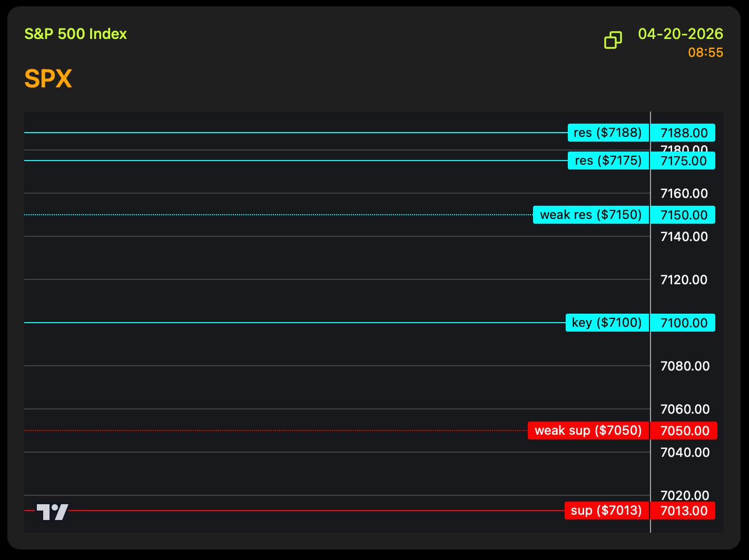Viewport: 749px width, 560px height.
Task: Click the 7188.00 price axis tag
Action: (x=683, y=133)
